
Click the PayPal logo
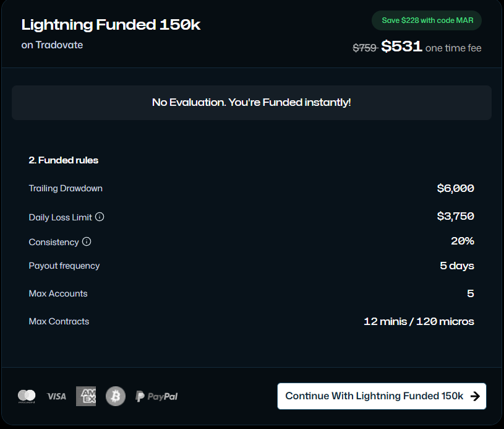pyautogui.click(x=156, y=396)
